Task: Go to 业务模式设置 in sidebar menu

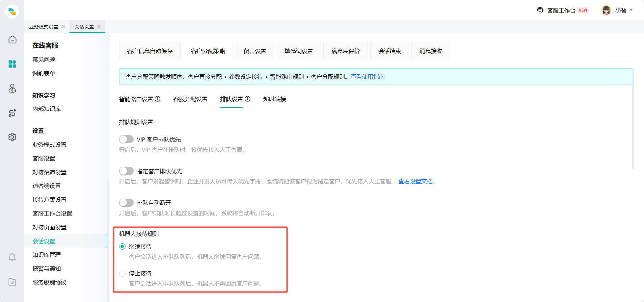Action: point(49,145)
